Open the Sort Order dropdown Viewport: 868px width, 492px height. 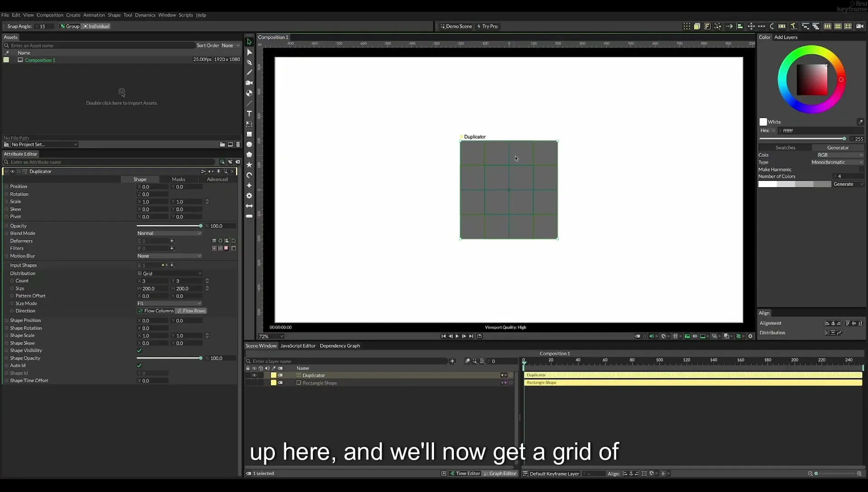[x=231, y=45]
